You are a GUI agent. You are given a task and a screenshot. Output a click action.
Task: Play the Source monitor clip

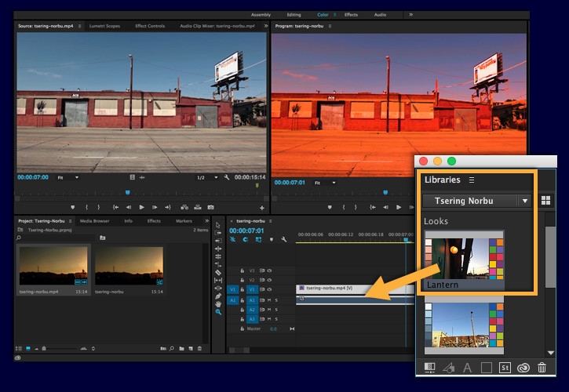point(141,207)
